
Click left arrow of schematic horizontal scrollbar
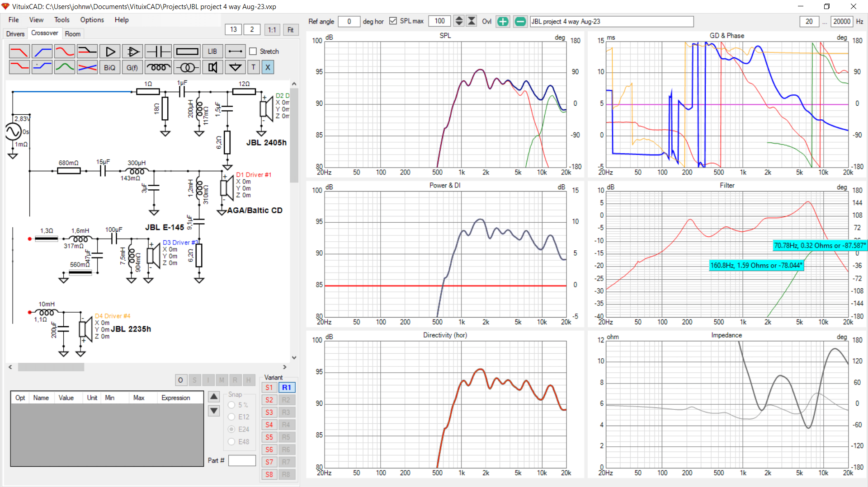pos(10,367)
